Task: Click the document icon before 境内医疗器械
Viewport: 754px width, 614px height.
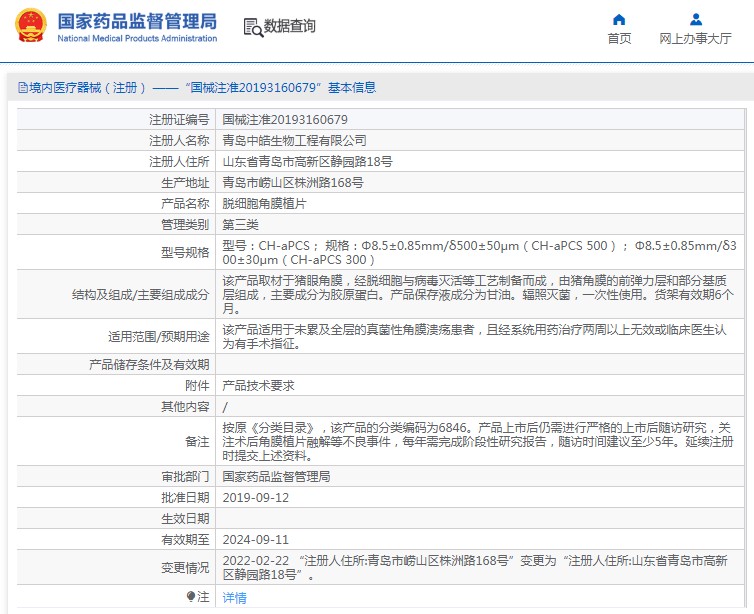Action: (23, 88)
